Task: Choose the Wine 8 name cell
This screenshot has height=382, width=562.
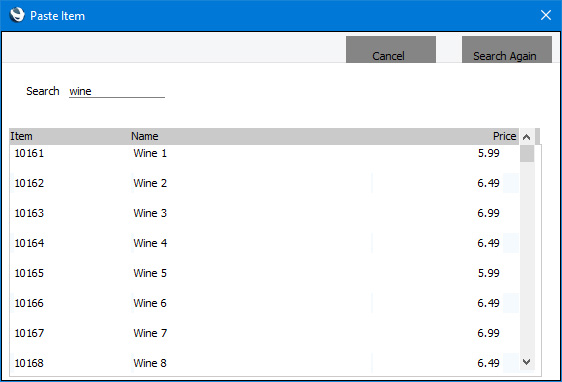Action: click(150, 363)
